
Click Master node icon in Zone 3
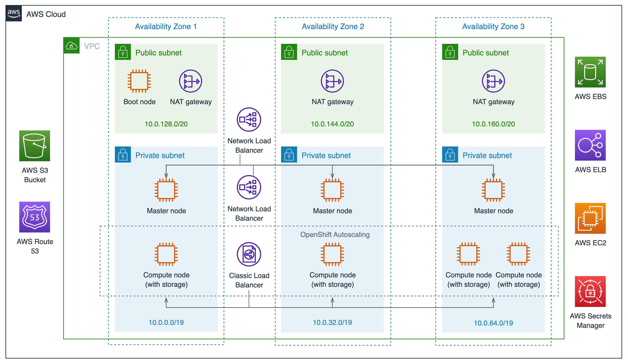pos(493,190)
